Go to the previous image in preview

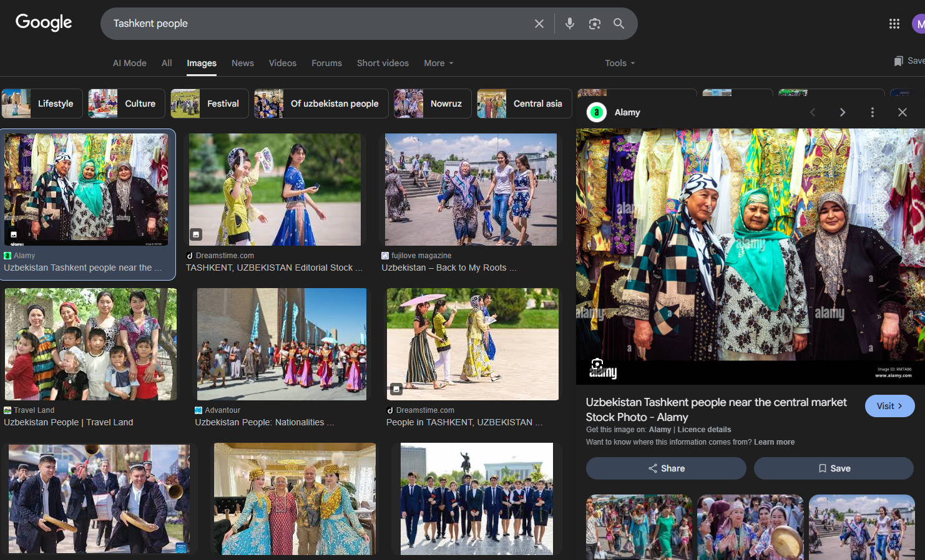(813, 112)
